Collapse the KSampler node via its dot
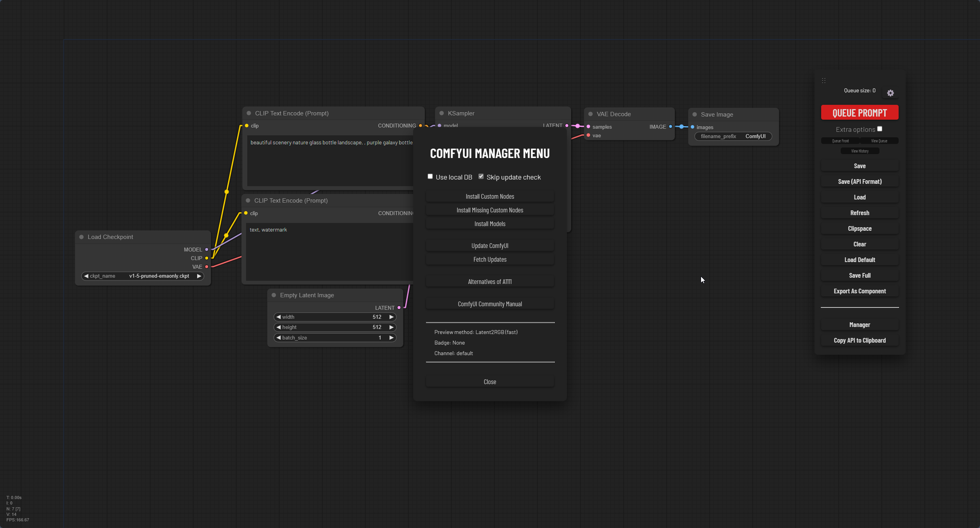The width and height of the screenshot is (980, 528). (442, 113)
